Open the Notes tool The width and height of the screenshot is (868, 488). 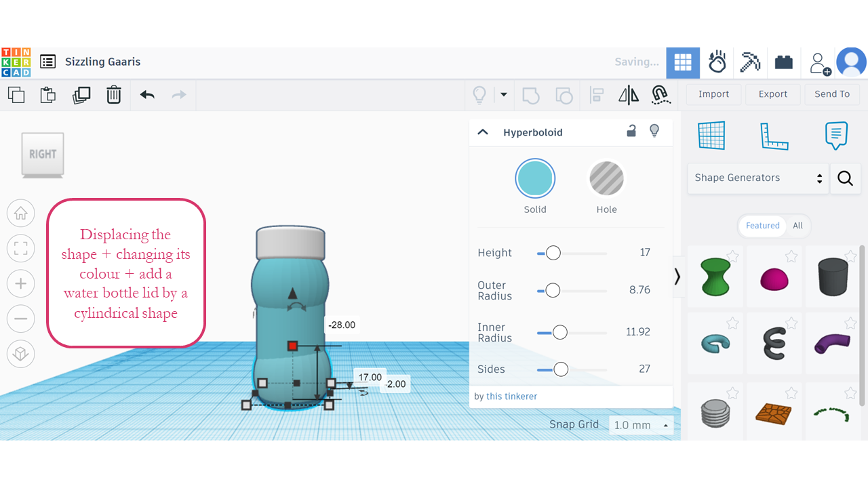(x=836, y=136)
